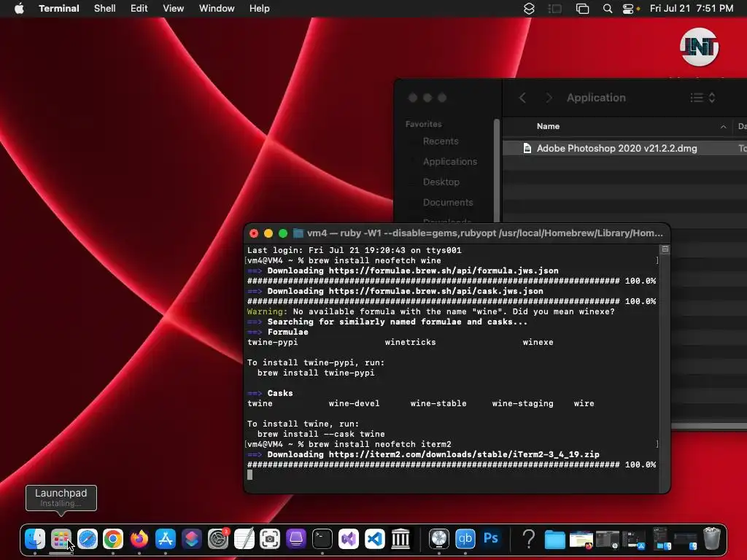Open the Window menu
The height and width of the screenshot is (560, 747).
click(x=217, y=9)
